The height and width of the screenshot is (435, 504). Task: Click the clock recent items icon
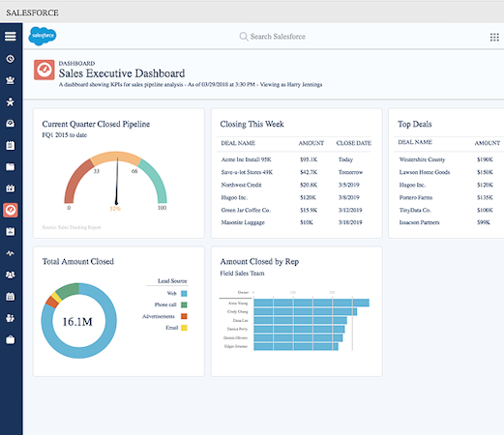click(x=11, y=59)
